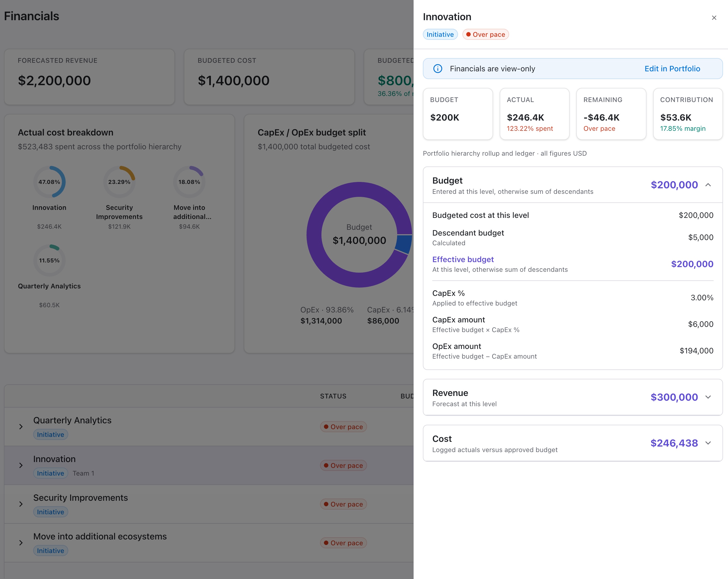The height and width of the screenshot is (579, 728).
Task: Click the CapEx blue donut segment
Action: pyautogui.click(x=404, y=244)
